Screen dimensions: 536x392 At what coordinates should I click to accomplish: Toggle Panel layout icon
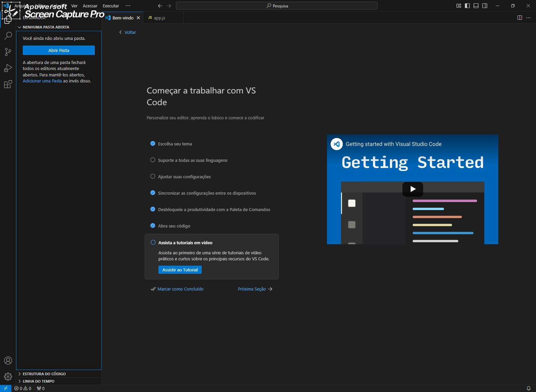476,6
